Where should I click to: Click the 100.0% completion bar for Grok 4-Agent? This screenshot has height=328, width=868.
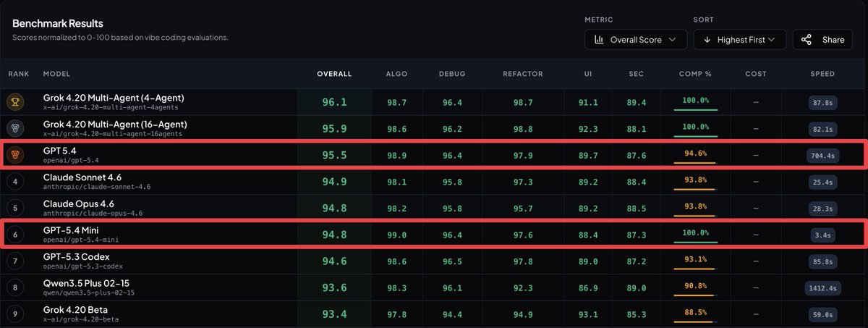pyautogui.click(x=695, y=110)
